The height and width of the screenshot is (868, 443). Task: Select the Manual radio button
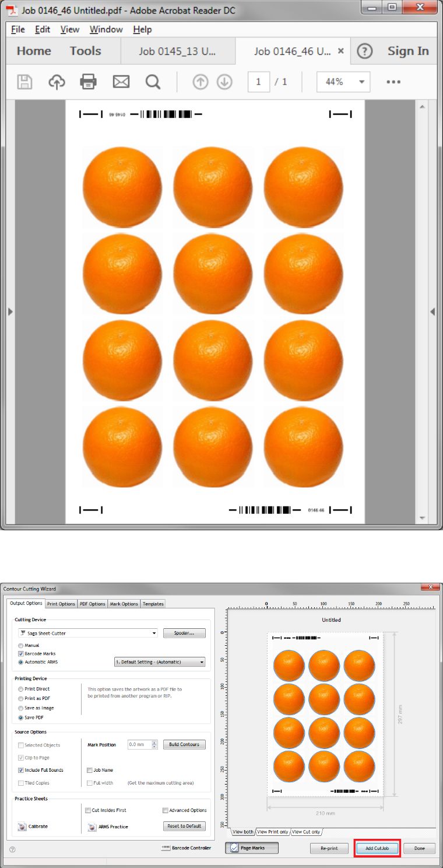[21, 646]
